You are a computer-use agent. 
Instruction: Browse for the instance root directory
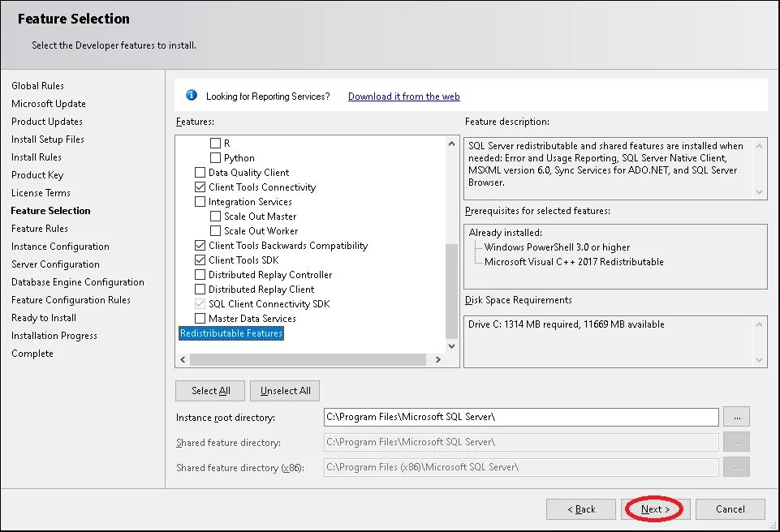tap(737, 417)
